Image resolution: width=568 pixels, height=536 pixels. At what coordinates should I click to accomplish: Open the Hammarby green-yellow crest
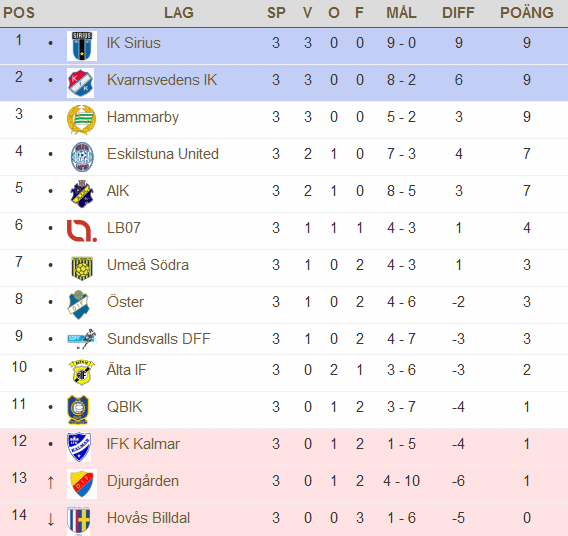pyautogui.click(x=82, y=120)
